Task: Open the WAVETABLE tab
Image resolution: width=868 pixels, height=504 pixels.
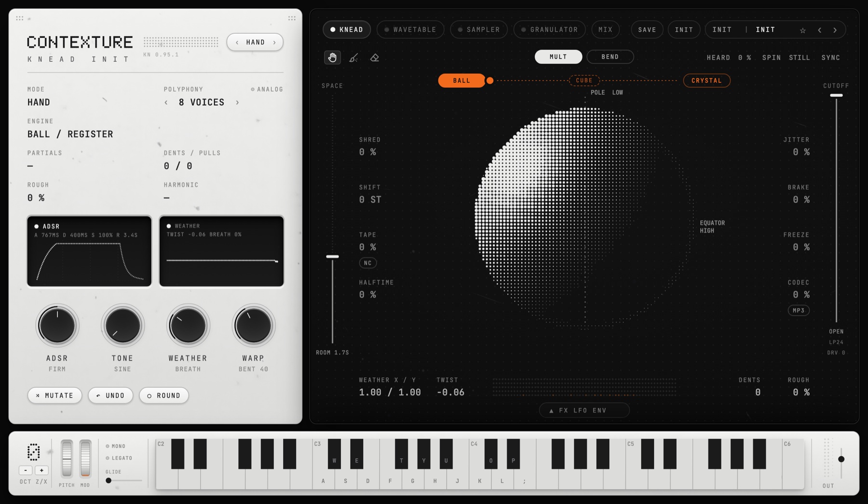Action: 410,29
